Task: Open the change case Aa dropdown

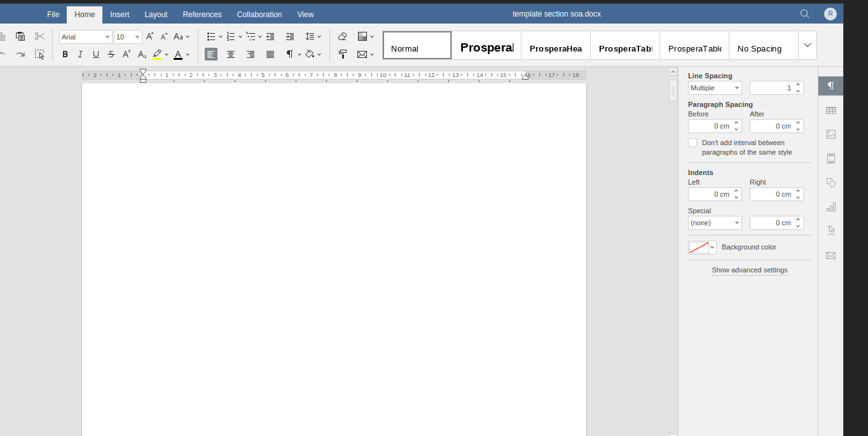Action: point(182,37)
